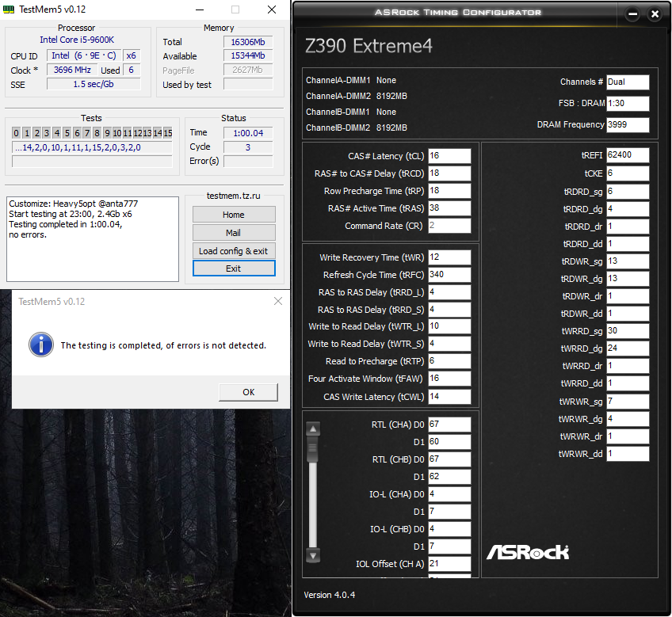This screenshot has height=617, width=672.
Task: Click the test sequence line …14,2,0,10,1,11
Action: click(92, 148)
